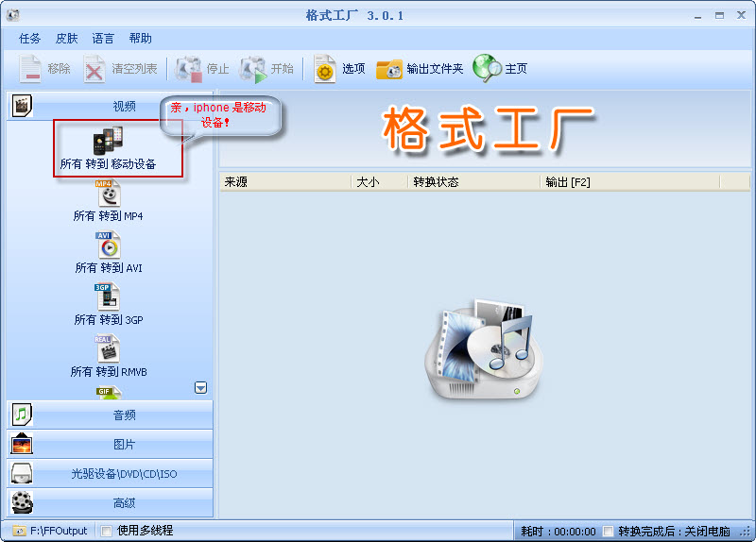This screenshot has width=756, height=542.
Task: Click the 音频 music note section icon
Action: 22,415
